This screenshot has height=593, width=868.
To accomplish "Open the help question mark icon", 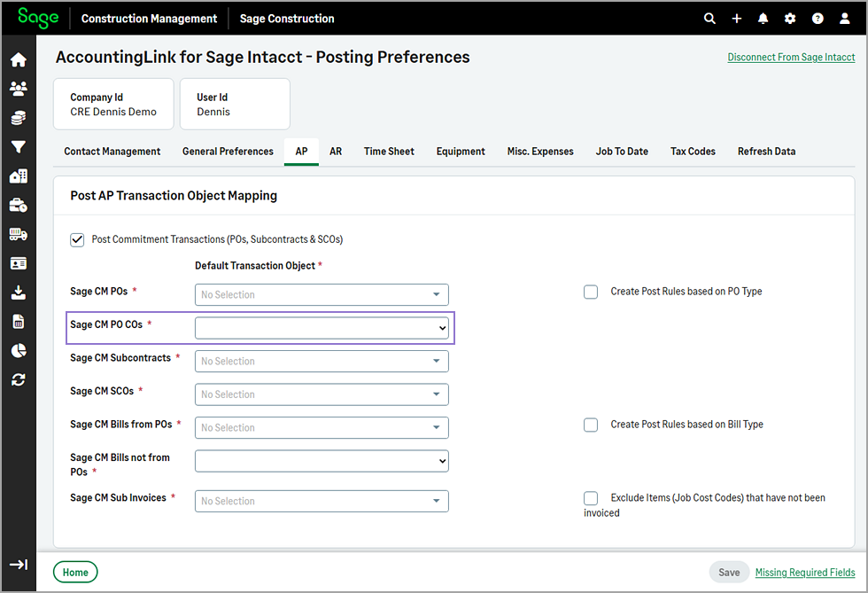I will [x=817, y=19].
